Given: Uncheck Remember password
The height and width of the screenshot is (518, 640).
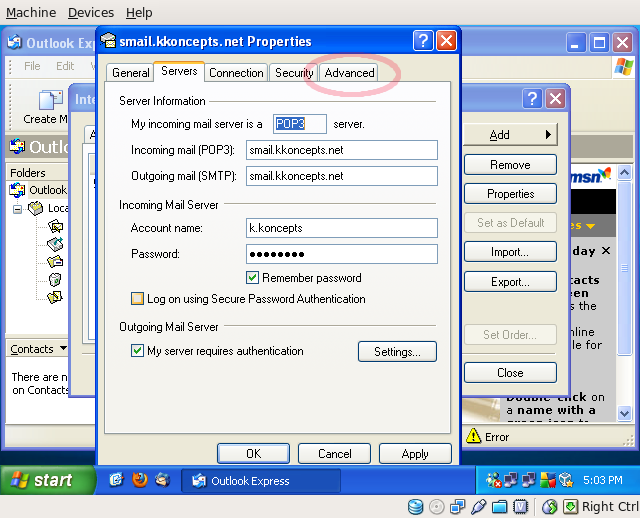Looking at the screenshot, I should [x=252, y=278].
